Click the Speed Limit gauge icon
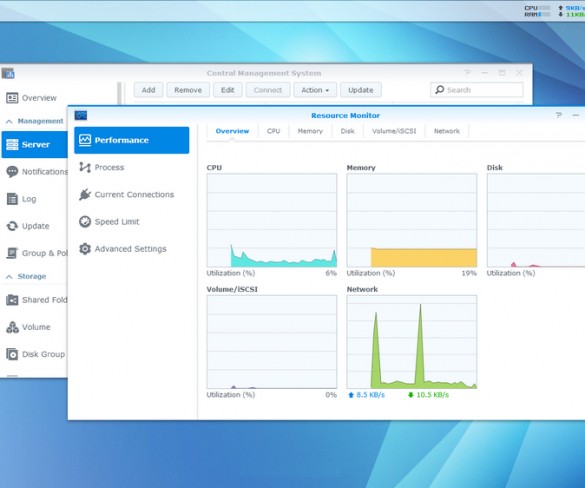Image resolution: width=585 pixels, height=488 pixels. (x=85, y=222)
